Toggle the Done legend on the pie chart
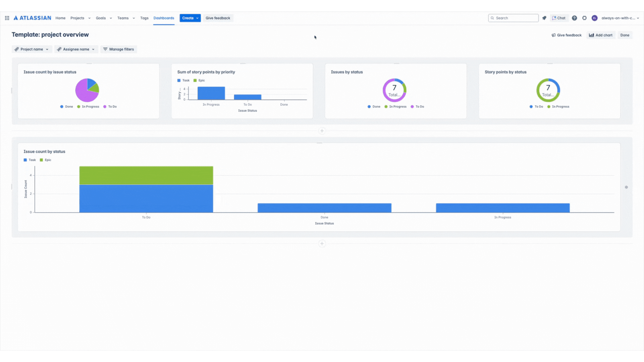The height and width of the screenshot is (362, 644). click(67, 107)
